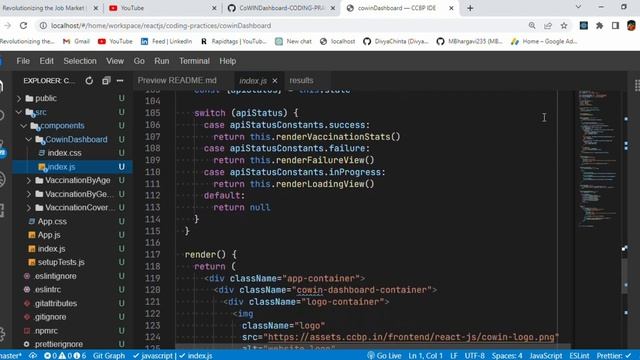Open the localhost bookmark
Screen dimensions: 640x360
[338, 41]
